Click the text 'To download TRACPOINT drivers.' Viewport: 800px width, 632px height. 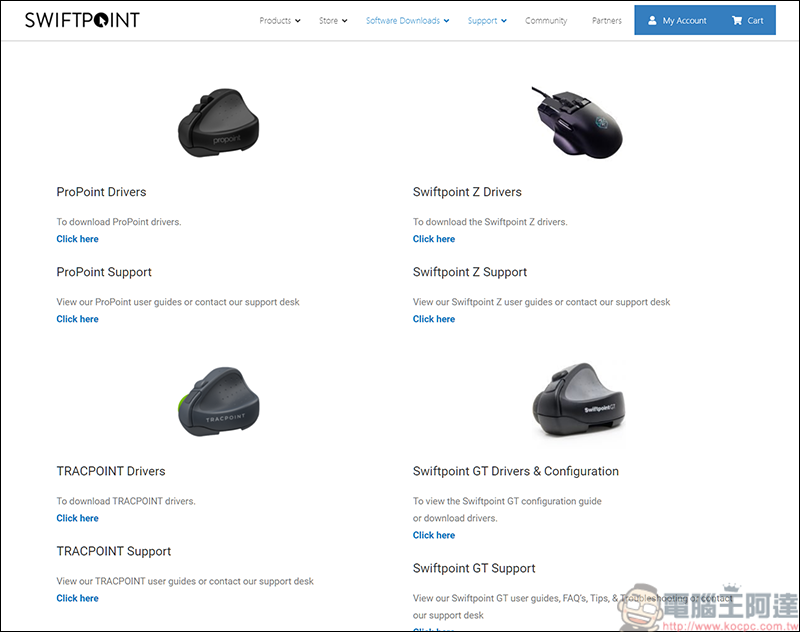[126, 501]
